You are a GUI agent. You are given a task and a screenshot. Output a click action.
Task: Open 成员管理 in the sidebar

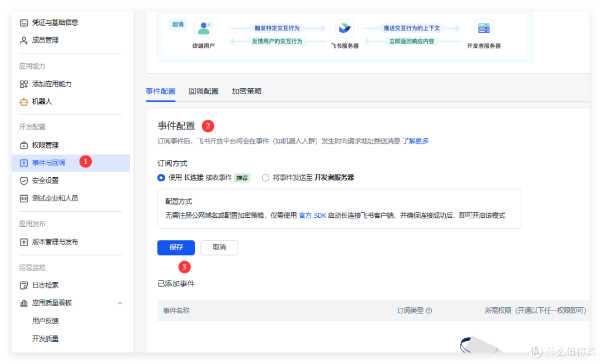(x=45, y=40)
